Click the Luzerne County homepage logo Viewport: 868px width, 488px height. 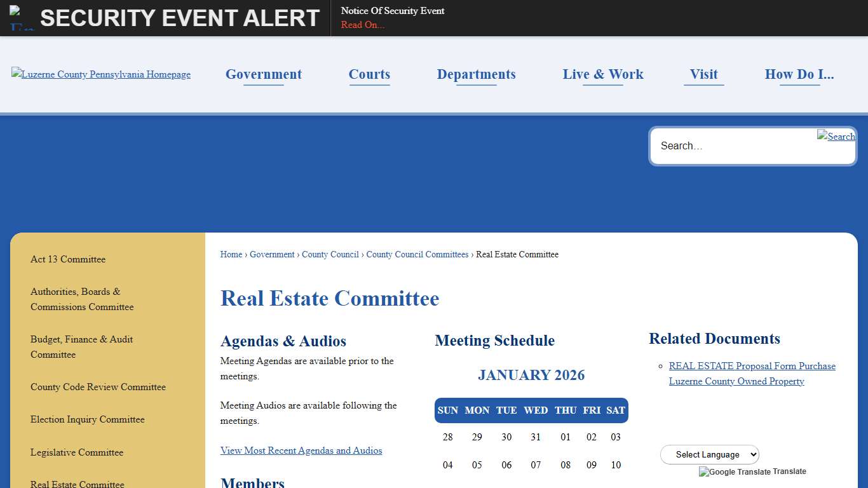coord(100,74)
